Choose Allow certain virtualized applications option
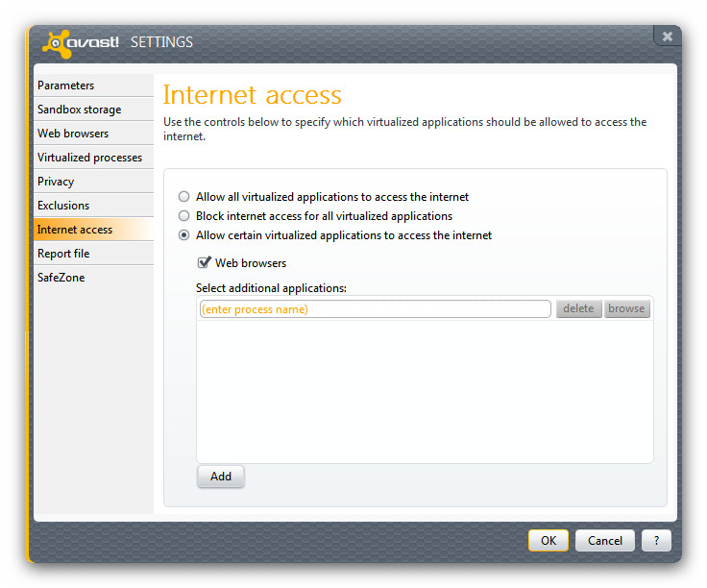This screenshot has height=588, width=707. click(x=184, y=235)
